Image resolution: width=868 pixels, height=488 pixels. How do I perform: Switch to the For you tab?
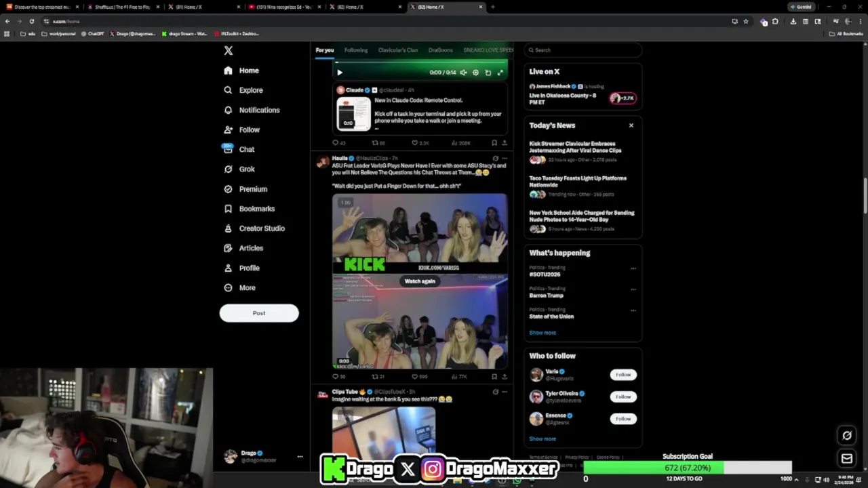pos(324,50)
